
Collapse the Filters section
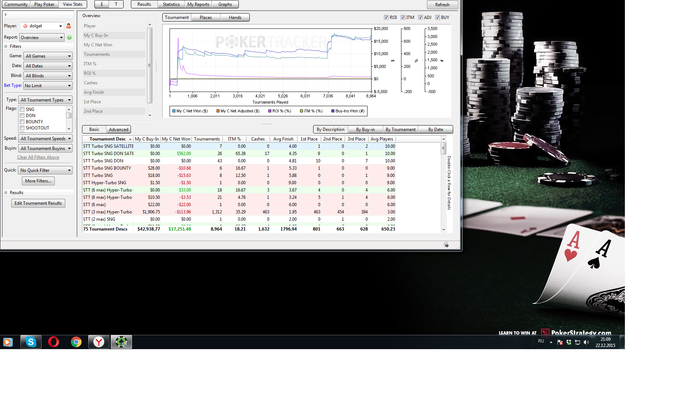[x=6, y=46]
